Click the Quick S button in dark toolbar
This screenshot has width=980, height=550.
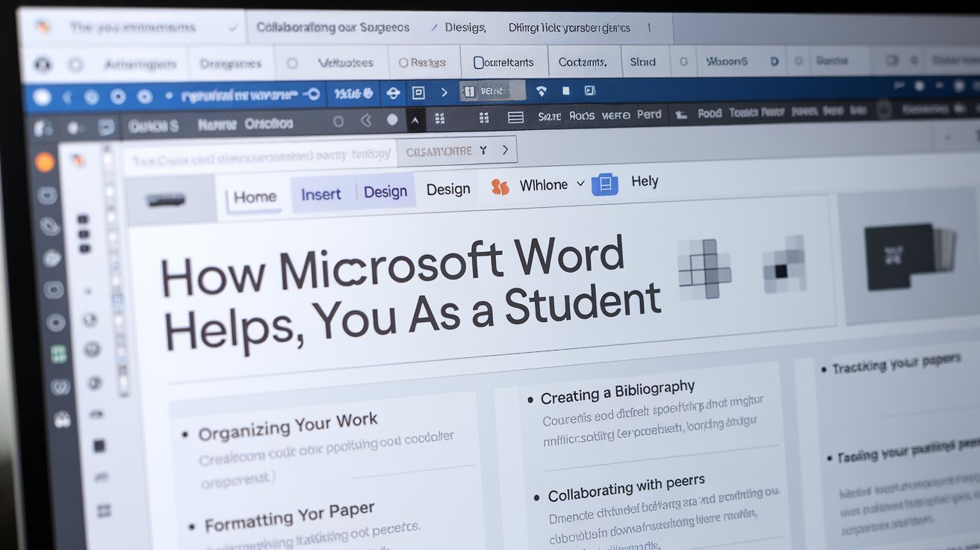(152, 126)
